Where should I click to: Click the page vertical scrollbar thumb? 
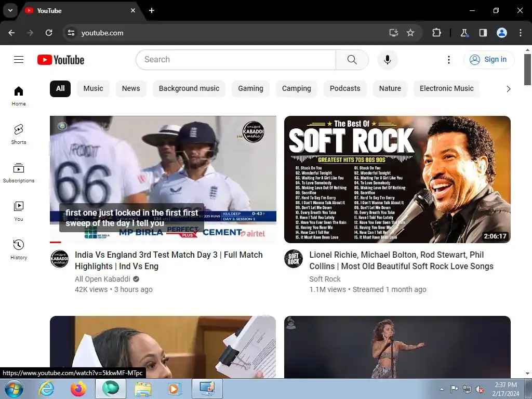pyautogui.click(x=527, y=70)
